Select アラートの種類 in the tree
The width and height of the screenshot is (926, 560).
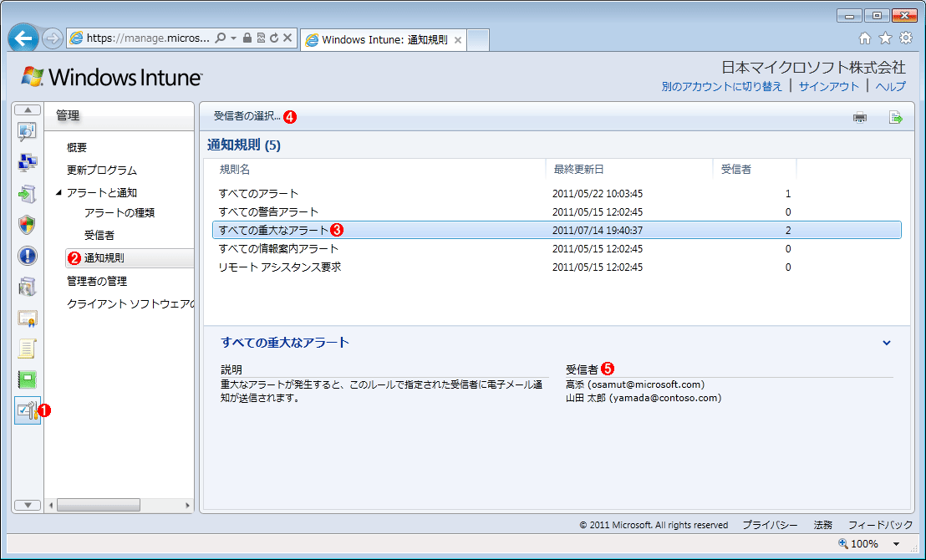pos(120,212)
